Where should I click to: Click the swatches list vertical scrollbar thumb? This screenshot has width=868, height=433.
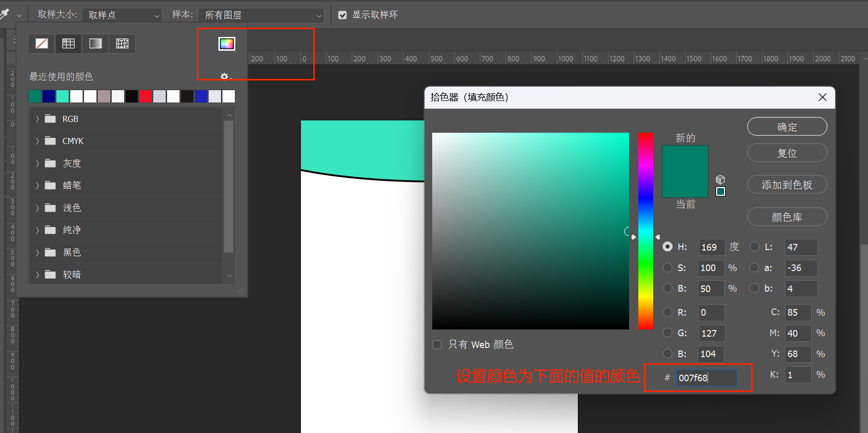(x=229, y=187)
